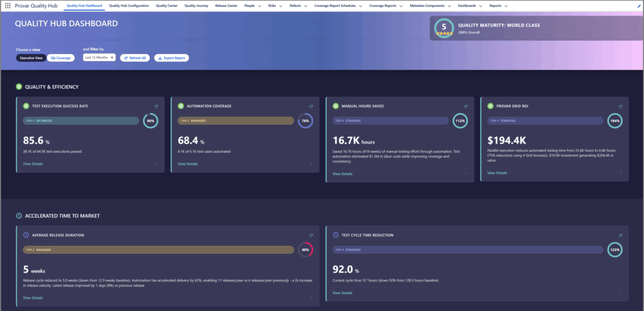Image resolution: width=644 pixels, height=311 pixels.
Task: Expand the People menu dropdown
Action: [x=247, y=6]
